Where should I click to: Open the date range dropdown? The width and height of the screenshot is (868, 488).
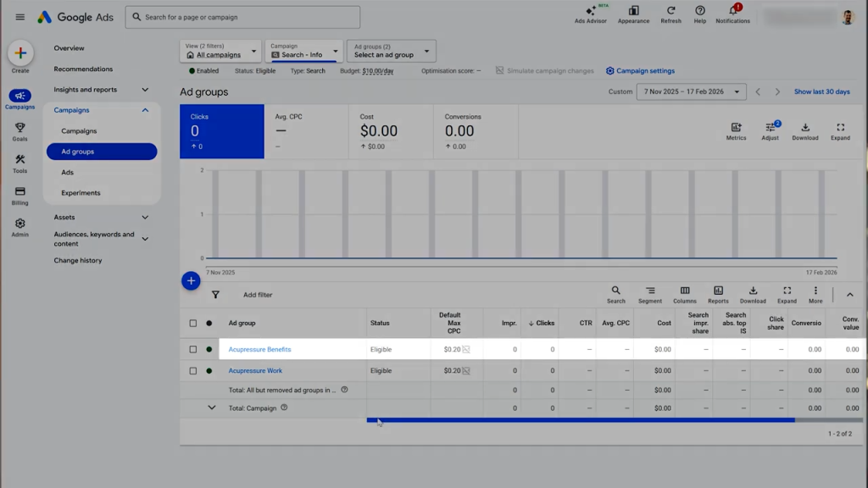click(x=691, y=91)
